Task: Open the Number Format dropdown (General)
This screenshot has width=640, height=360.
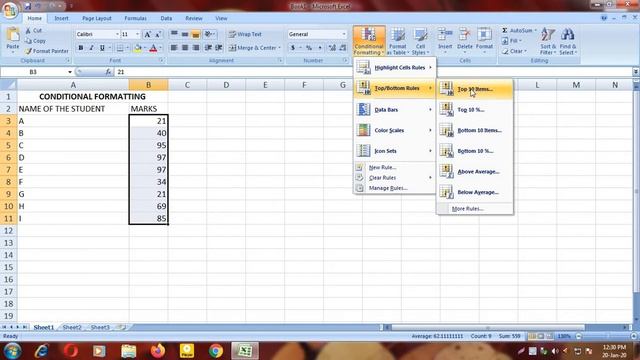Action: pyautogui.click(x=344, y=34)
